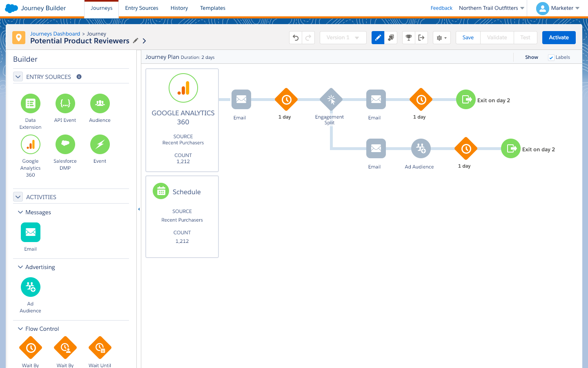Collapse the Messages activity group
The height and width of the screenshot is (368, 588).
(x=20, y=212)
